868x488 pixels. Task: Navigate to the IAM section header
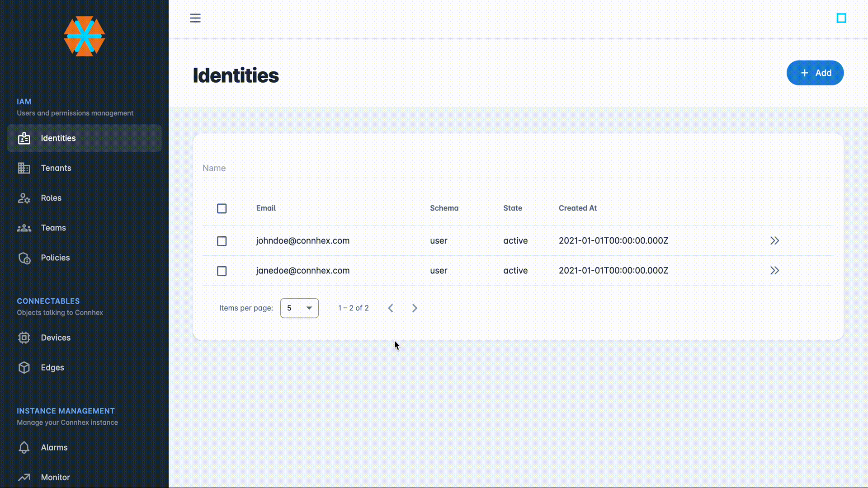(x=24, y=101)
